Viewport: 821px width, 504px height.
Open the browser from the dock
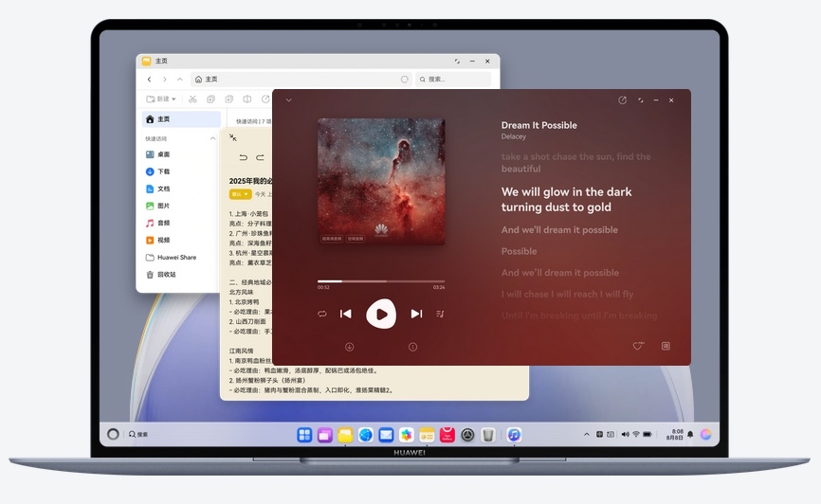(366, 435)
